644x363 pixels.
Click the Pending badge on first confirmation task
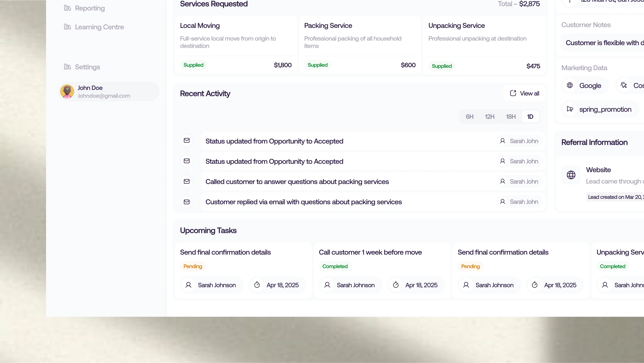click(x=193, y=266)
